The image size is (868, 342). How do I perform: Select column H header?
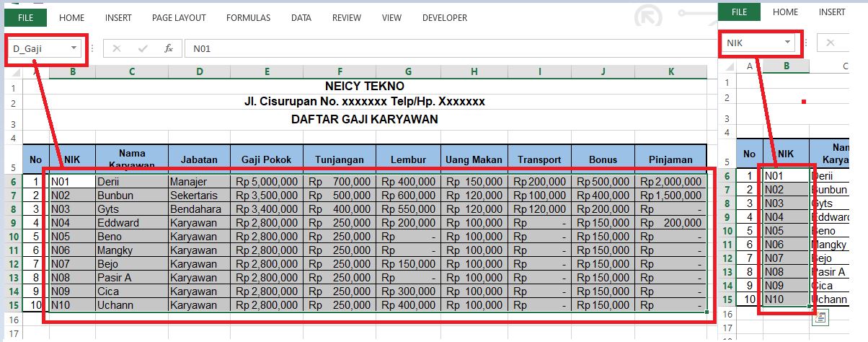(x=474, y=71)
